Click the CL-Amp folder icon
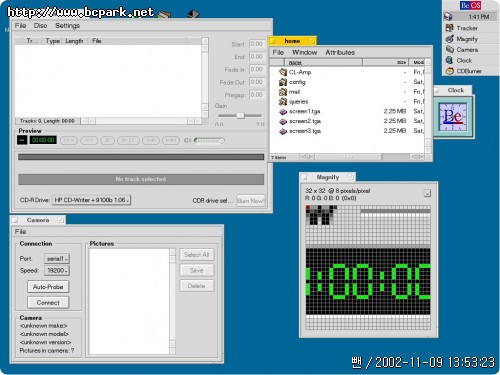This screenshot has height=375, width=500. tap(283, 72)
